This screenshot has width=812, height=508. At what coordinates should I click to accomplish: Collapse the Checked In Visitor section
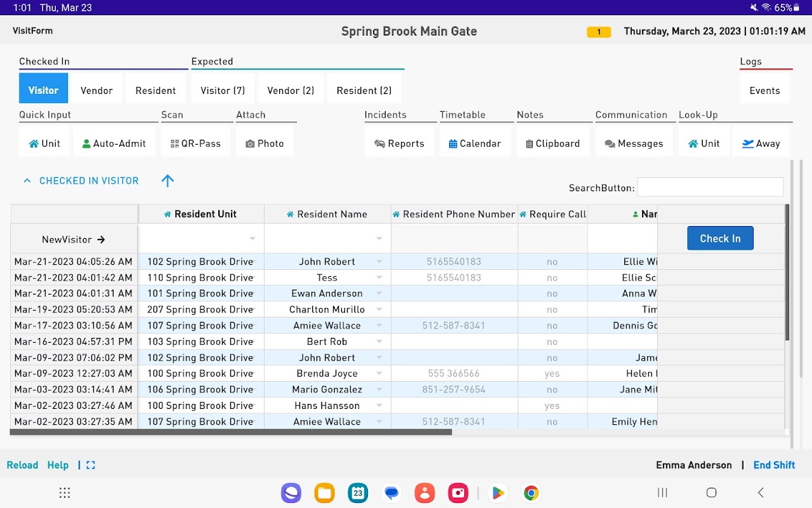click(27, 181)
